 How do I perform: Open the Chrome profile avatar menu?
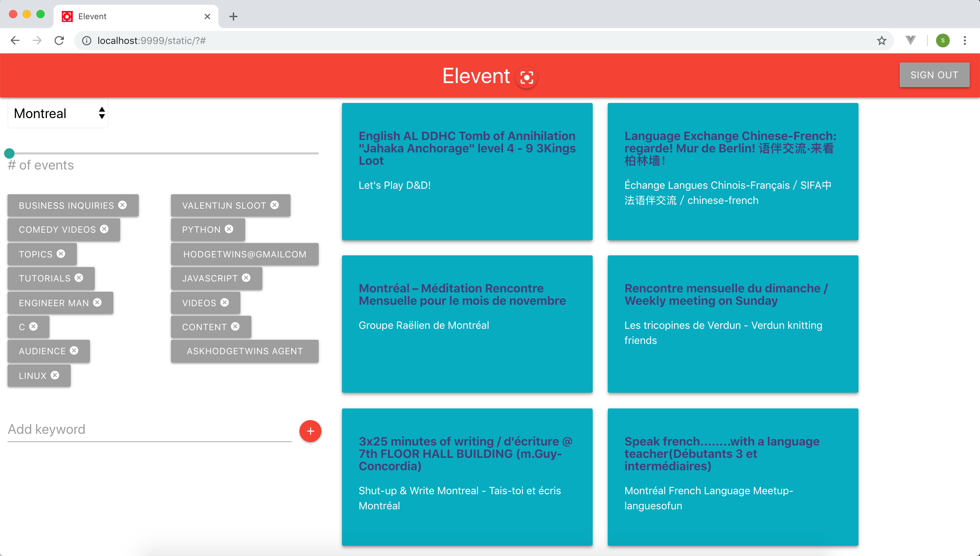pos(943,40)
